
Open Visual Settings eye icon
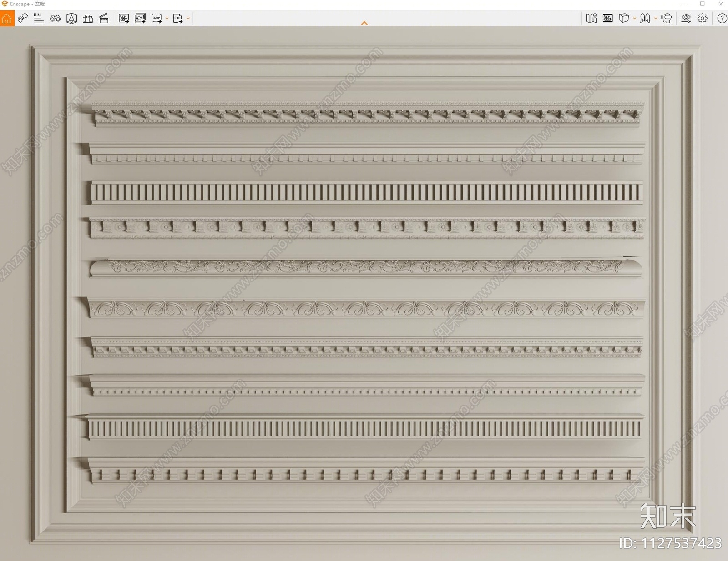pyautogui.click(x=686, y=18)
